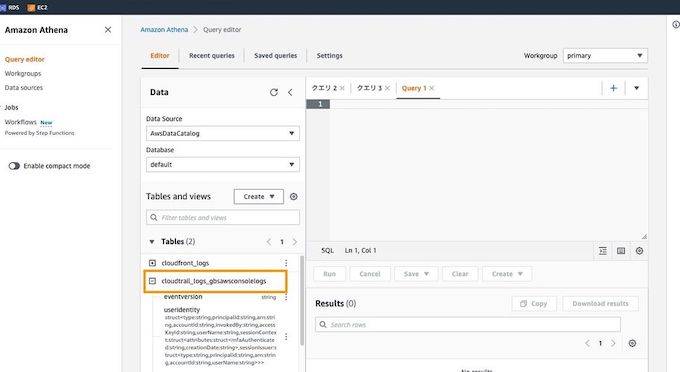Switch to the Editor tab
The height and width of the screenshot is (372, 680).
coord(160,55)
